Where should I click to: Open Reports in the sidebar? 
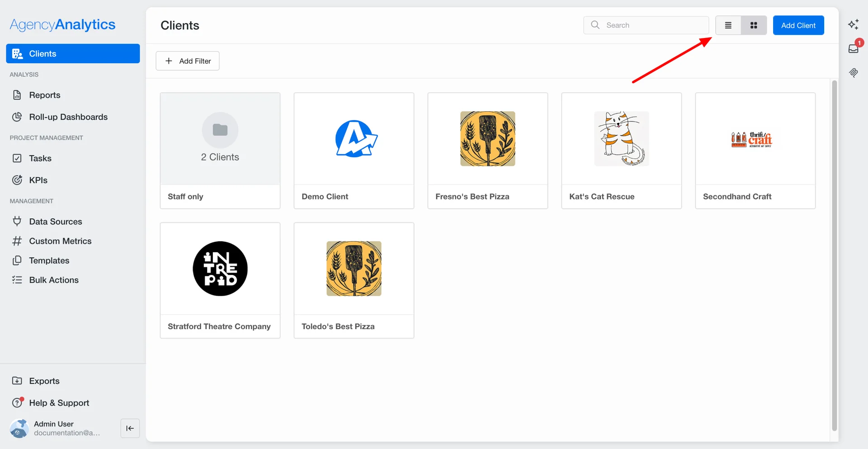(73, 95)
